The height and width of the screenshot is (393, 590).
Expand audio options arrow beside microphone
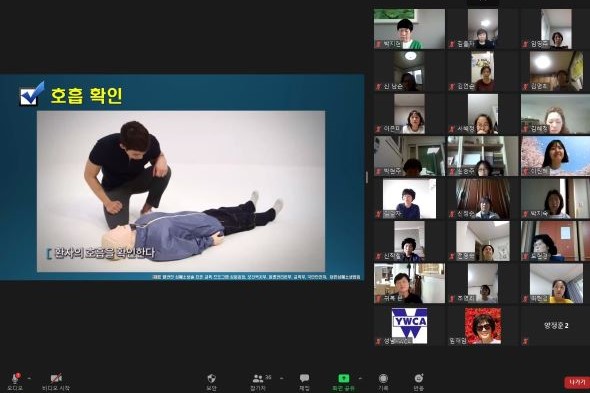tap(29, 378)
